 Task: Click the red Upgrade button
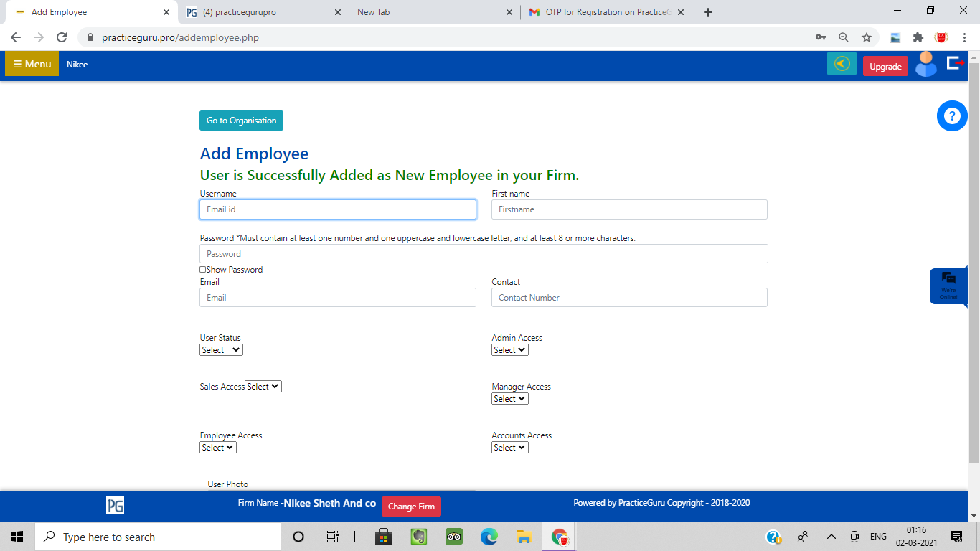click(885, 66)
